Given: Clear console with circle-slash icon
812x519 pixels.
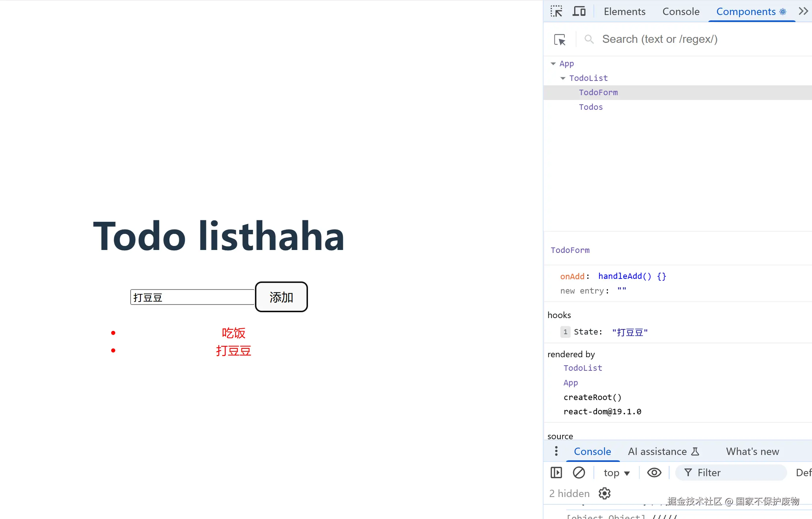Looking at the screenshot, I should pos(579,473).
